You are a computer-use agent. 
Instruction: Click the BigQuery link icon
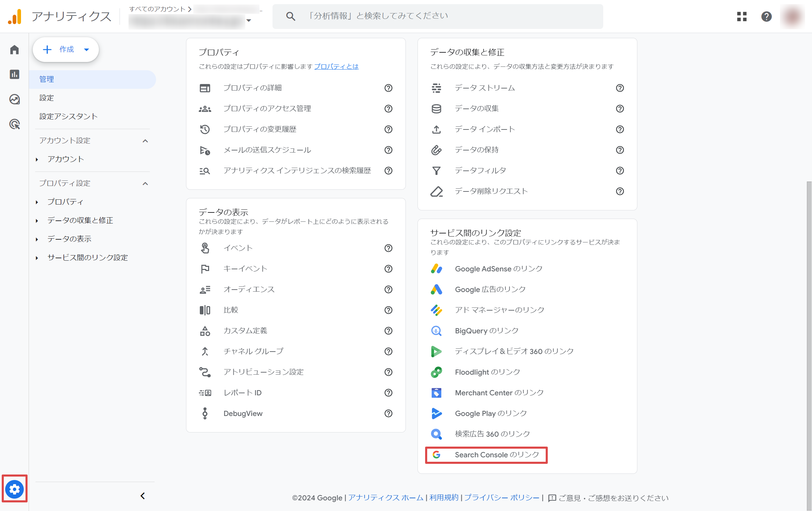tap(436, 331)
